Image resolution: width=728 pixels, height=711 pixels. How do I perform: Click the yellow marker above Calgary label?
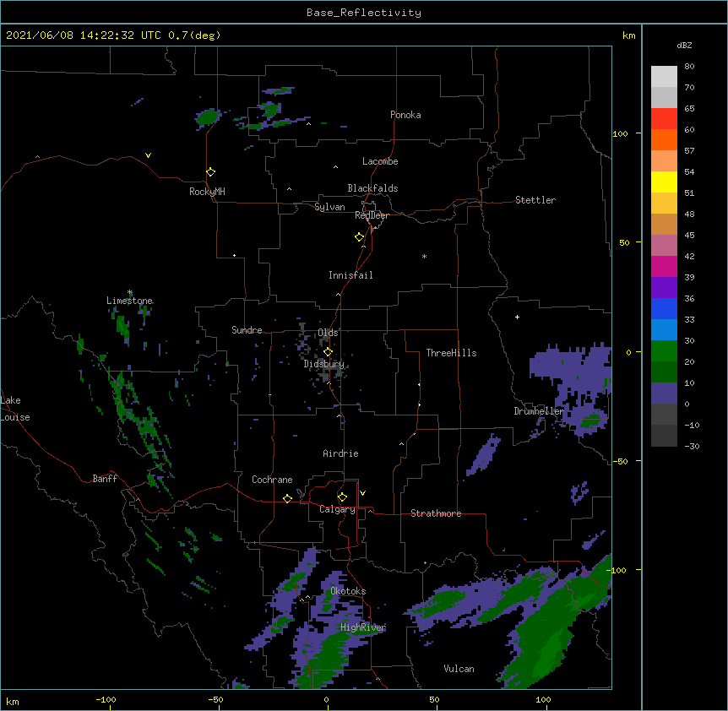coord(342,497)
